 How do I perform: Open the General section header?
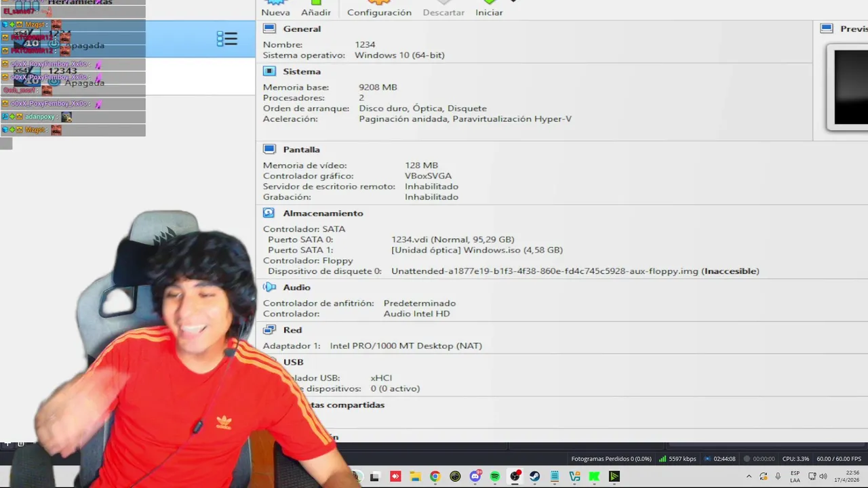(302, 29)
